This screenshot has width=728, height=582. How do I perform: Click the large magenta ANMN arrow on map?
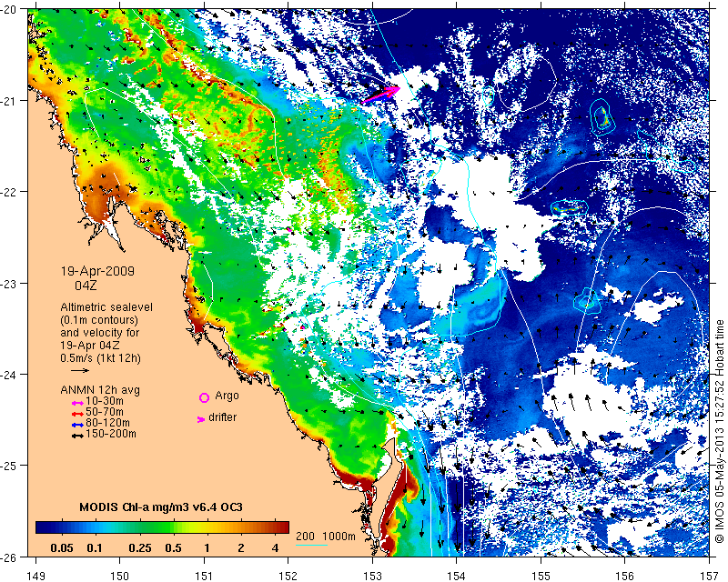point(380,95)
